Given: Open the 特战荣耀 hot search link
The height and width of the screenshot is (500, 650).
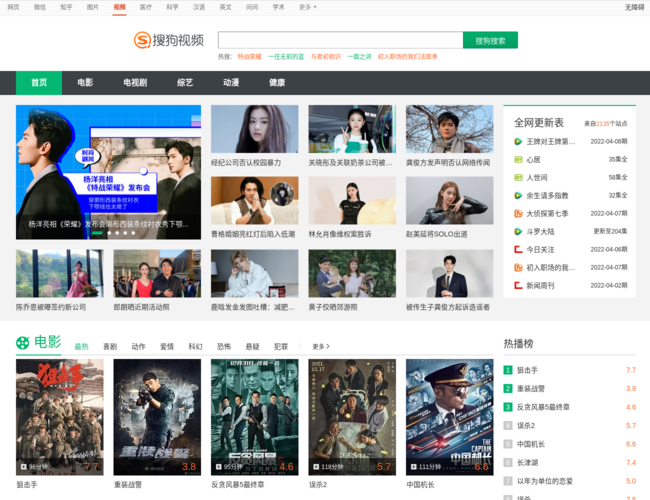Looking at the screenshot, I should tap(249, 57).
